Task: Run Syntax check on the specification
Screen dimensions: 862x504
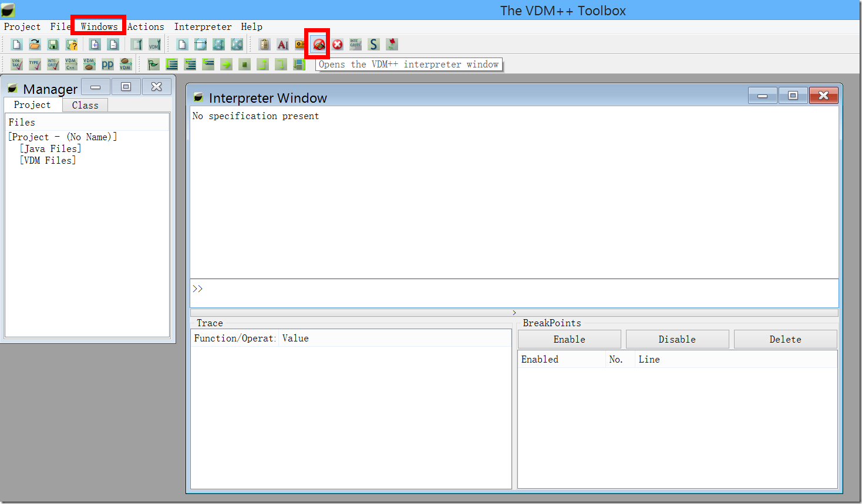Action: pyautogui.click(x=16, y=64)
